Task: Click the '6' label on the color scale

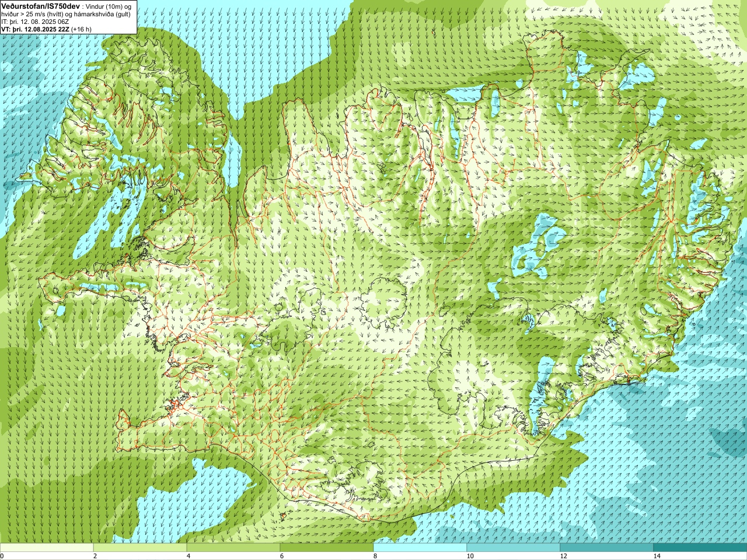Action: (x=282, y=556)
